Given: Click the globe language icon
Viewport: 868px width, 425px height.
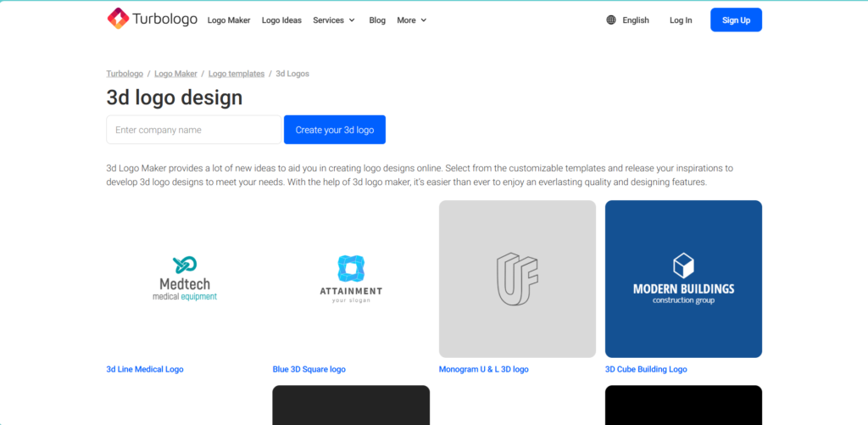Looking at the screenshot, I should [x=611, y=20].
